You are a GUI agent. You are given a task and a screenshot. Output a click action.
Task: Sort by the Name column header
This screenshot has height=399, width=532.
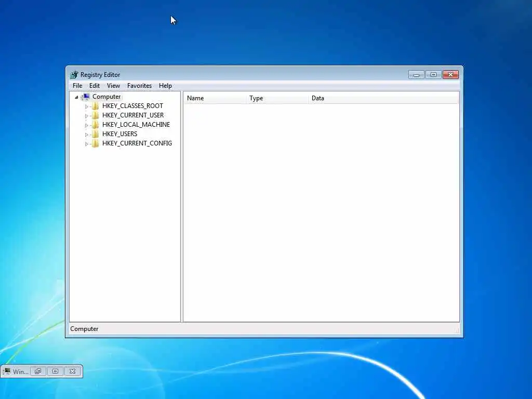(215, 98)
